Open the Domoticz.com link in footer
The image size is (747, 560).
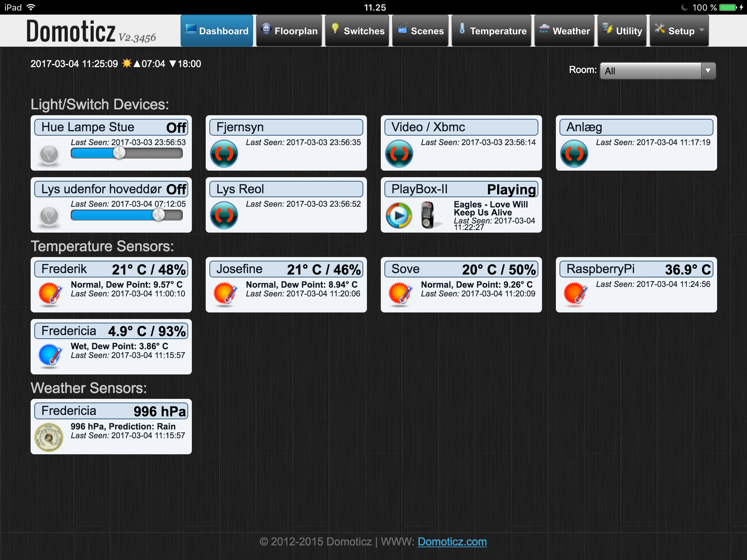(452, 542)
